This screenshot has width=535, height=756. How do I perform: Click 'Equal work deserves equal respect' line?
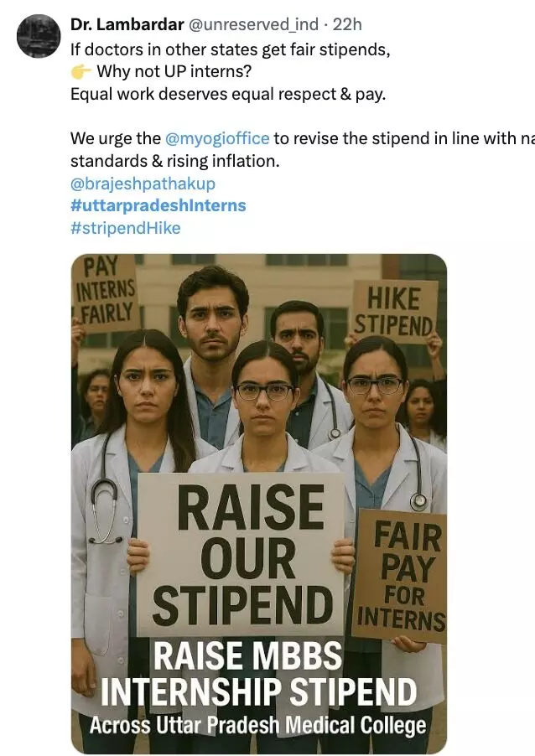pos(228,94)
